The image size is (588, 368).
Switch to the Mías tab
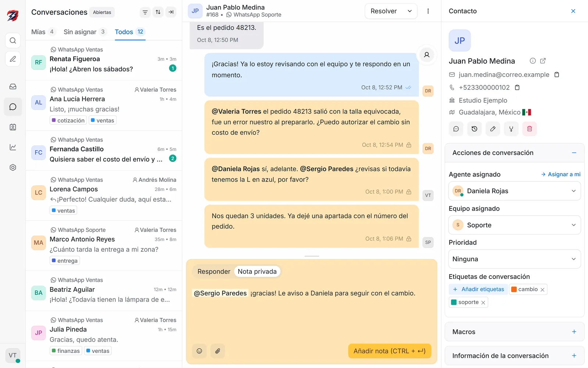[43, 32]
